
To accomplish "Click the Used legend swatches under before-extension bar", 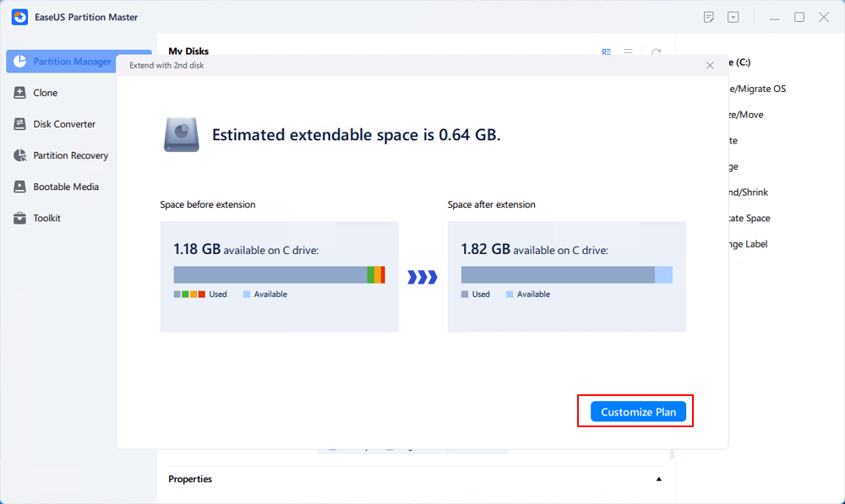I will tap(189, 295).
